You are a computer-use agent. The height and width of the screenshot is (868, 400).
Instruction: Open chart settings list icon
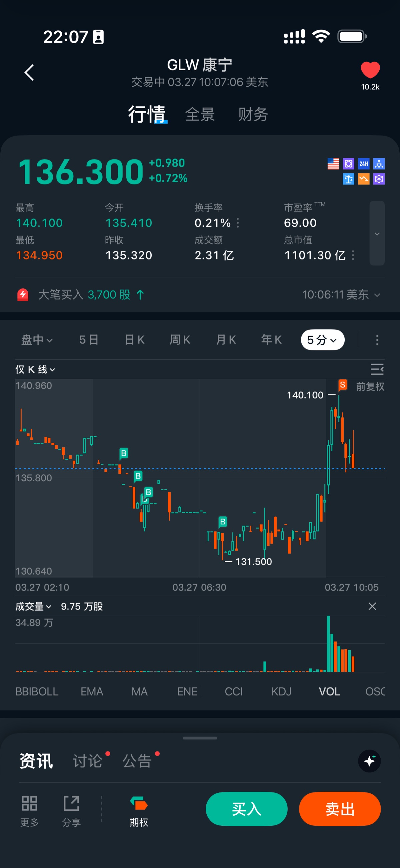377,369
